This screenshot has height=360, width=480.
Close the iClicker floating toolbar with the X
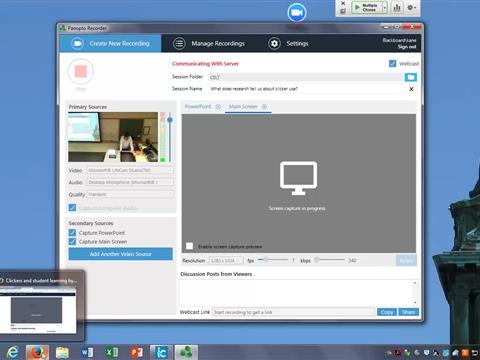(x=343, y=3)
